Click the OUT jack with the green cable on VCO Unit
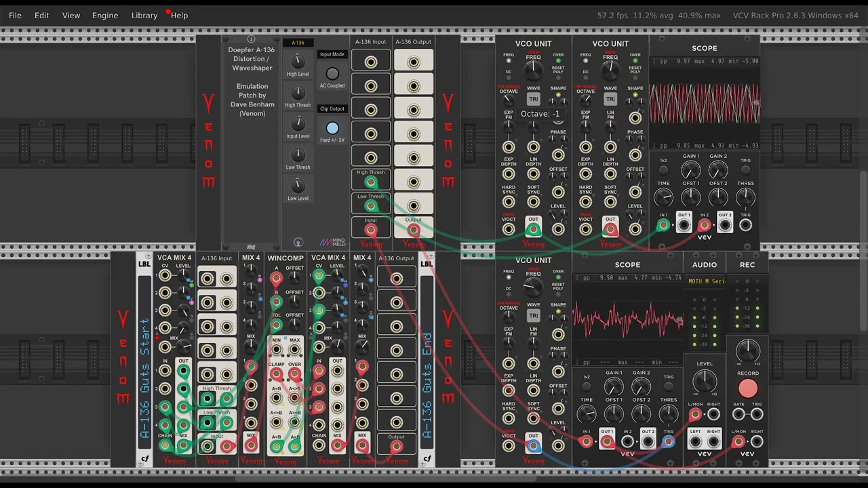 pos(534,229)
